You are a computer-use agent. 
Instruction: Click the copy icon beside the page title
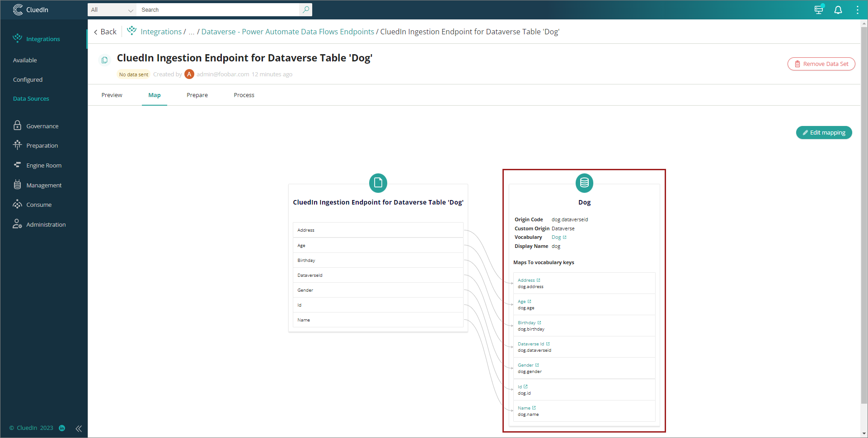(x=104, y=60)
